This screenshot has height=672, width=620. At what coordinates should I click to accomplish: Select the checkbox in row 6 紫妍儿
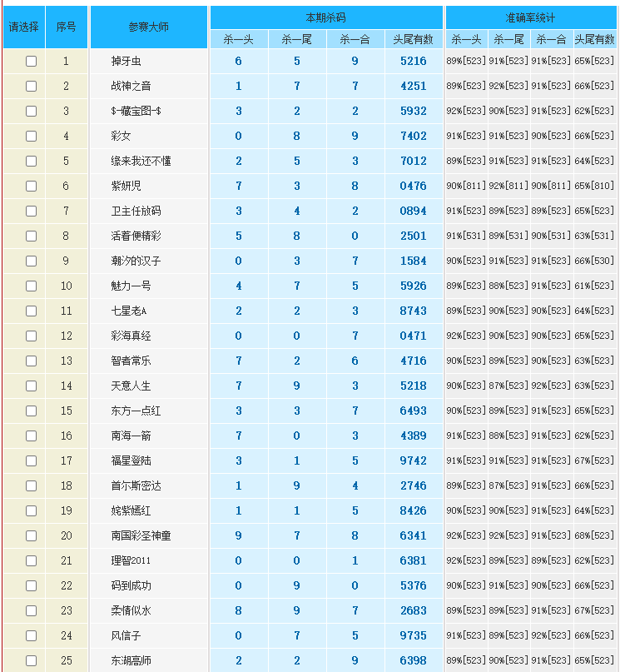[x=32, y=186]
